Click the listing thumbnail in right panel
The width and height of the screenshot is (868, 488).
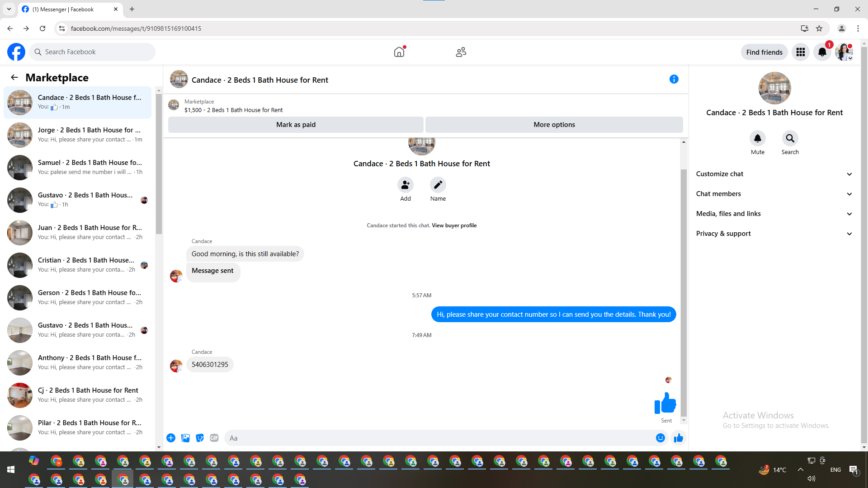[774, 88]
